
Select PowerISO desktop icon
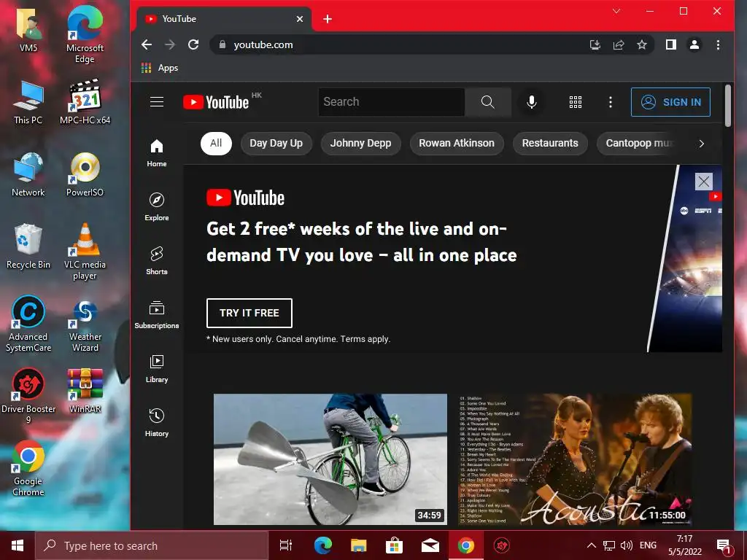tap(85, 174)
